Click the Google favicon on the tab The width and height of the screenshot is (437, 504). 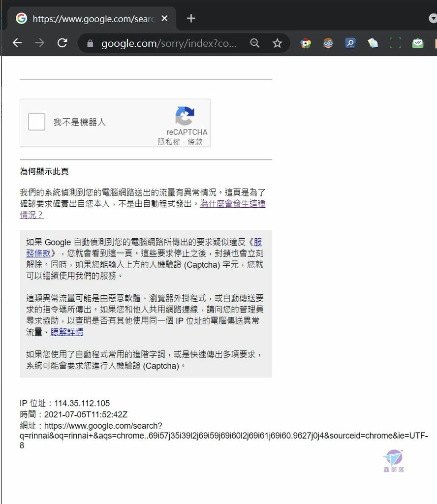point(21,18)
